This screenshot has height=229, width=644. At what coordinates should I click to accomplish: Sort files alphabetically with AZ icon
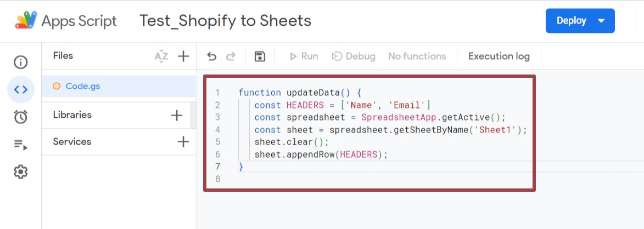(161, 56)
